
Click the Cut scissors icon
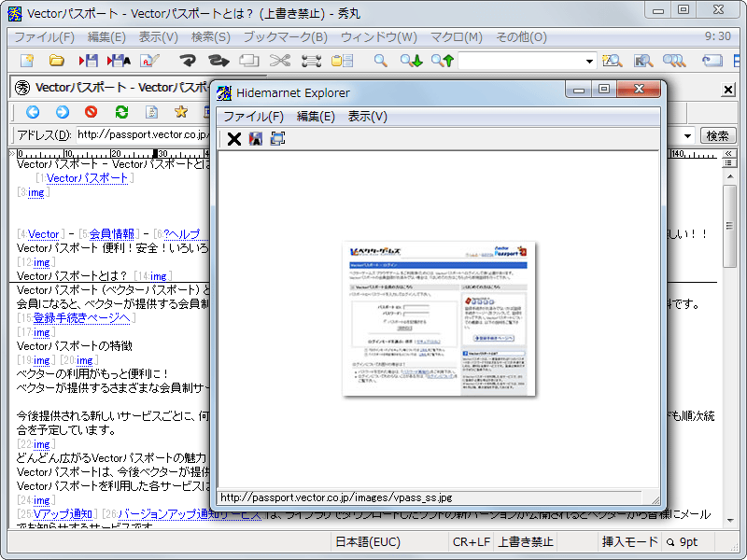[x=279, y=61]
